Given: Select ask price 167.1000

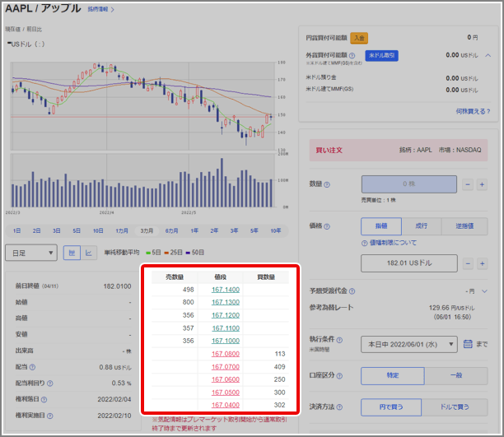Looking at the screenshot, I should [226, 341].
